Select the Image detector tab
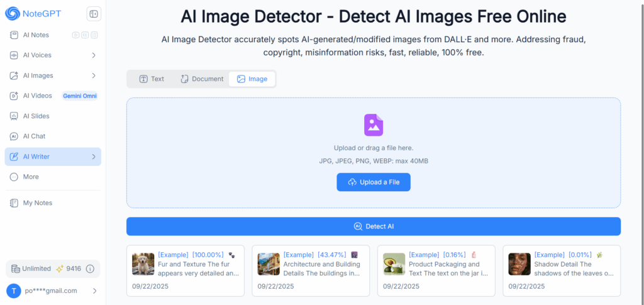The image size is (644, 305). point(252,79)
